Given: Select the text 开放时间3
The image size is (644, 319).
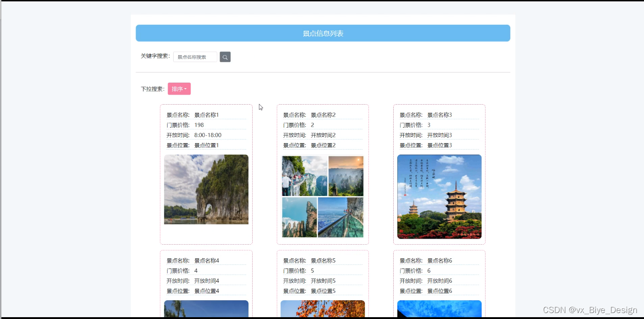Looking at the screenshot, I should [x=440, y=135].
